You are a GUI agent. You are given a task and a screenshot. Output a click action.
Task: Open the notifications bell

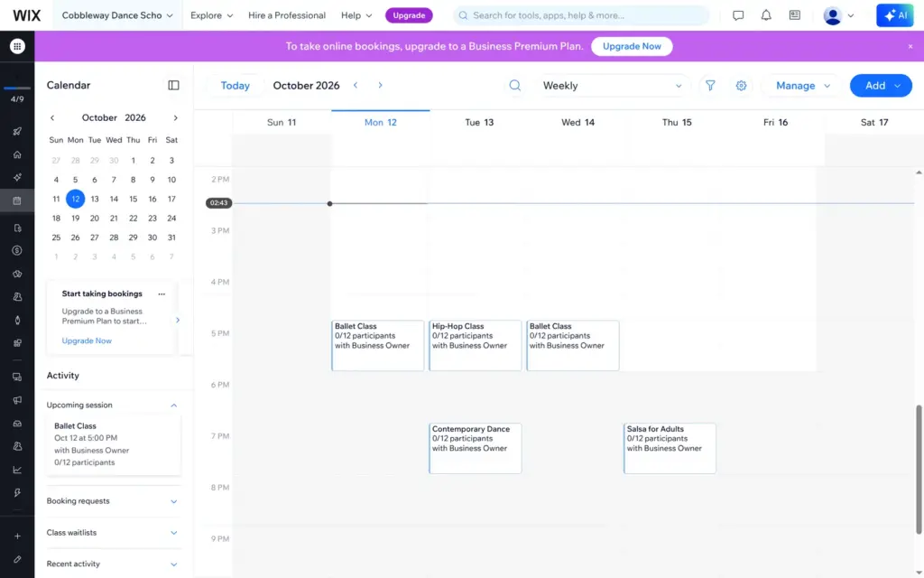[x=766, y=15]
